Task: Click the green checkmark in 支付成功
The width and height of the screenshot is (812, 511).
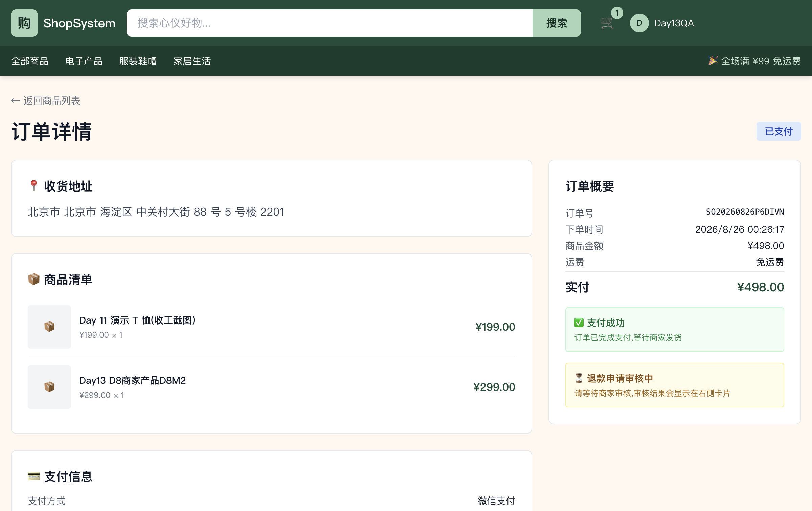Action: click(579, 323)
